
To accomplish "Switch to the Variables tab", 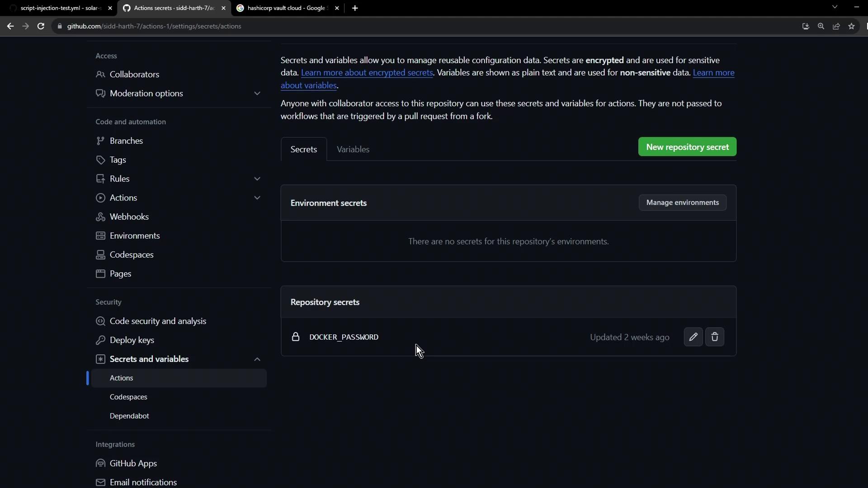I will (x=353, y=150).
